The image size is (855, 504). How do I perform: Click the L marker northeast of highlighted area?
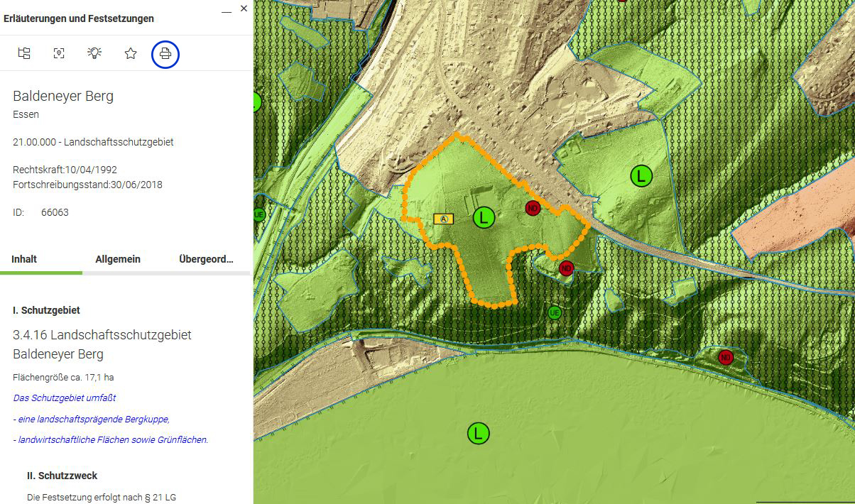[641, 175]
